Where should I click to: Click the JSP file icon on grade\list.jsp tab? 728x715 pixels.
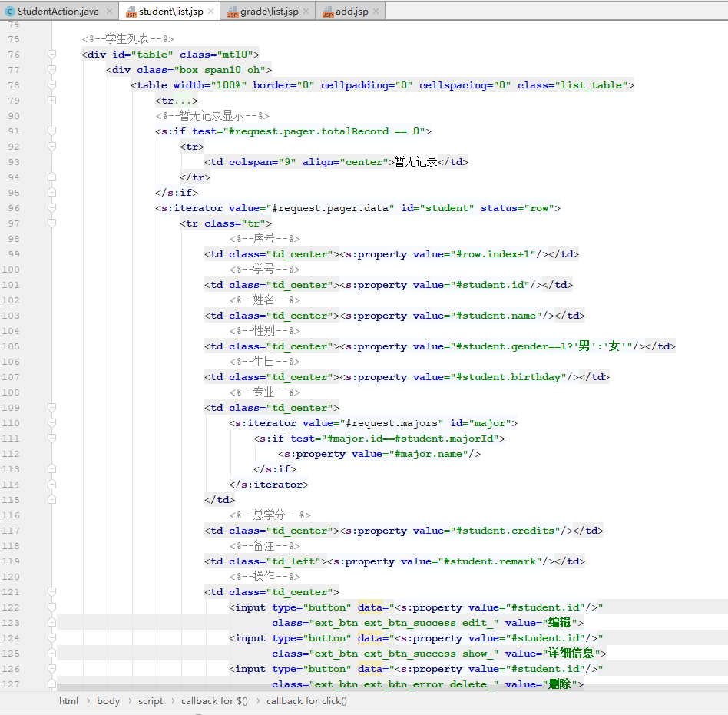(x=233, y=12)
